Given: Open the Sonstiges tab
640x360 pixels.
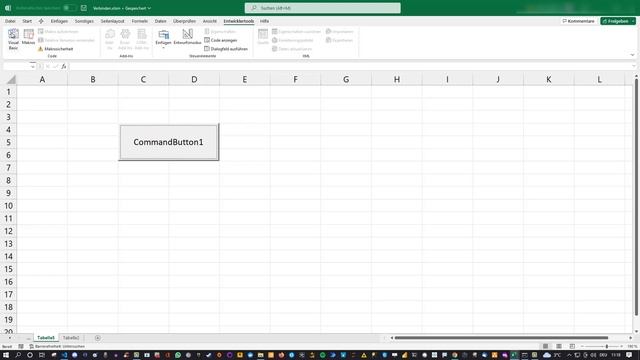Looking at the screenshot, I should click(x=84, y=21).
